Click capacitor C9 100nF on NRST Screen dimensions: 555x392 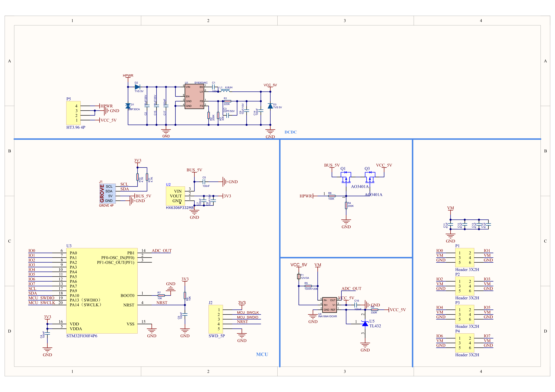(185, 314)
